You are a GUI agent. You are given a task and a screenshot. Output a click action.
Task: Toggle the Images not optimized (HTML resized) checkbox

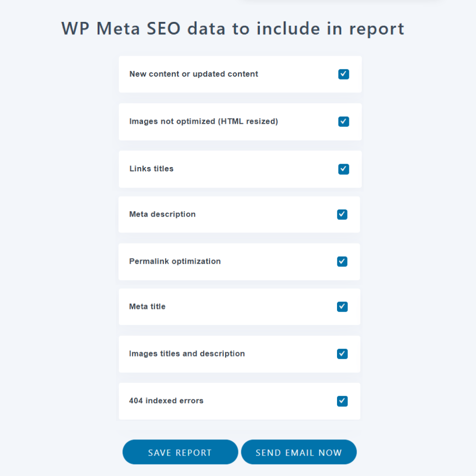(x=344, y=122)
